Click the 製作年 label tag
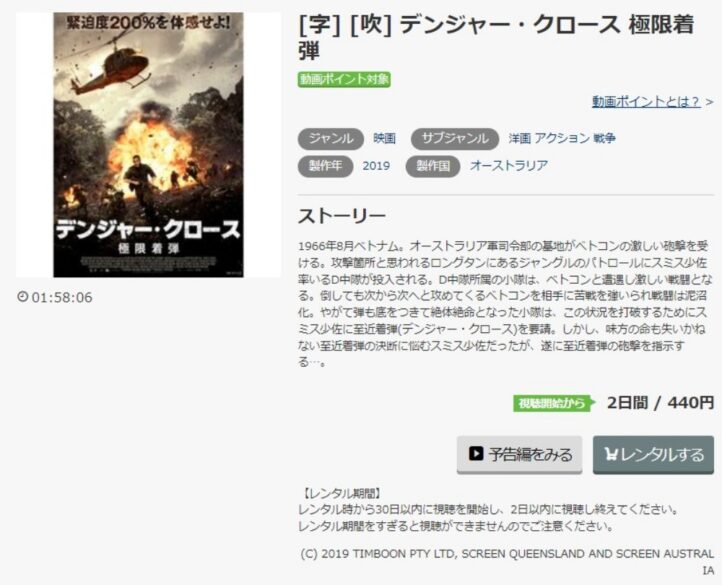Image resolution: width=722 pixels, height=585 pixels. point(326,166)
